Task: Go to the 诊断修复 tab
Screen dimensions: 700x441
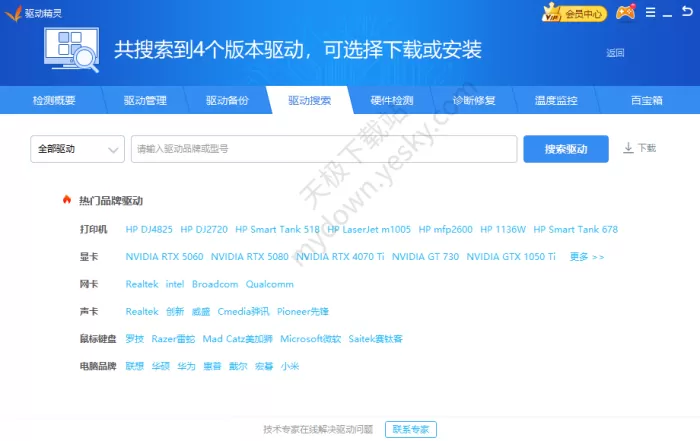Action: tap(474, 100)
